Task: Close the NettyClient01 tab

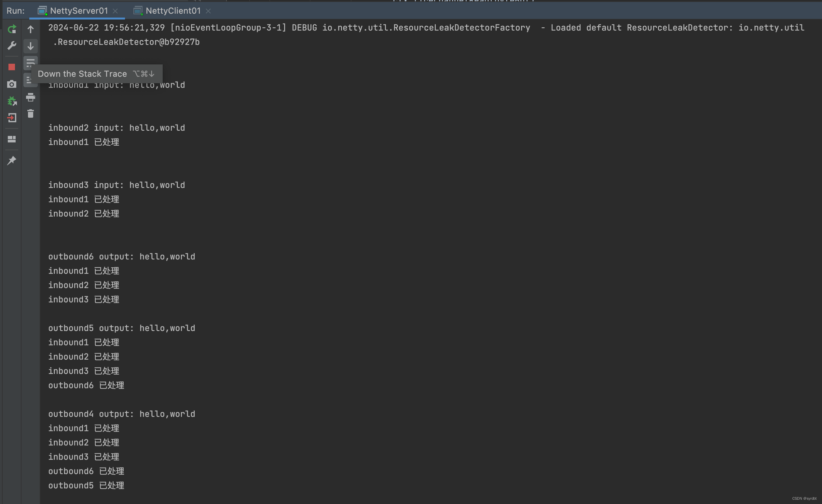Action: [x=208, y=11]
